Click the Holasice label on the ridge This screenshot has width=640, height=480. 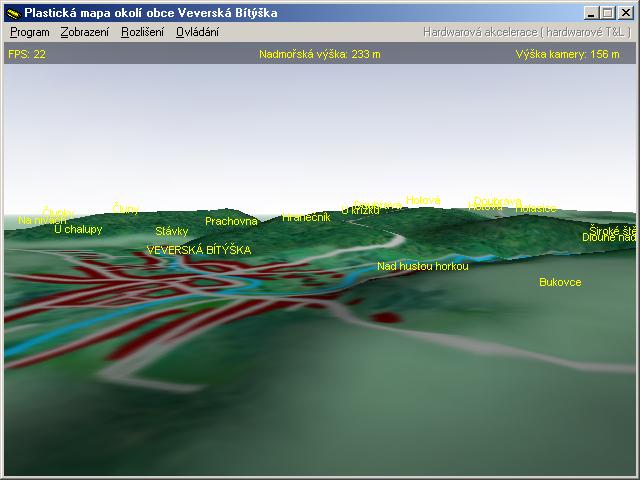[536, 209]
